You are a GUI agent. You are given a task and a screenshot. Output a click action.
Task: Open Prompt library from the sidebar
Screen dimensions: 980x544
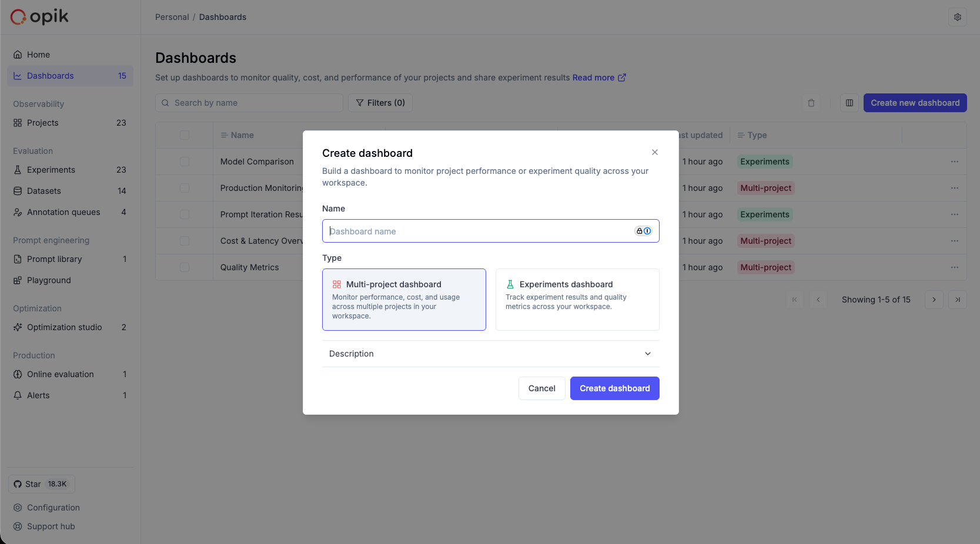[55, 259]
